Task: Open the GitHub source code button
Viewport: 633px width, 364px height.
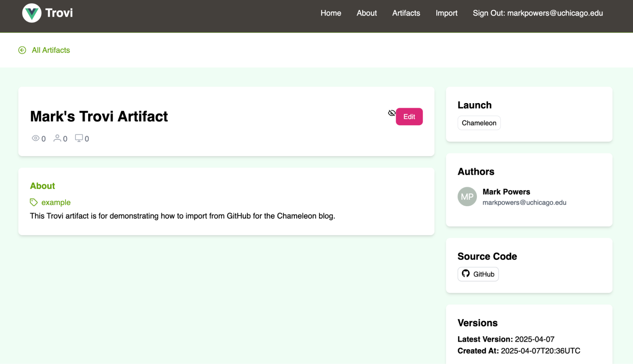Action: 478,274
